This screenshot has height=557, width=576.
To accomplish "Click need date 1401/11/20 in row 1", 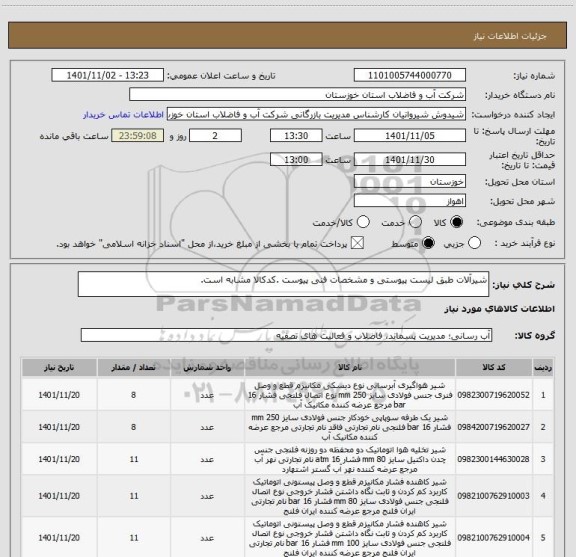I will click(59, 395).
